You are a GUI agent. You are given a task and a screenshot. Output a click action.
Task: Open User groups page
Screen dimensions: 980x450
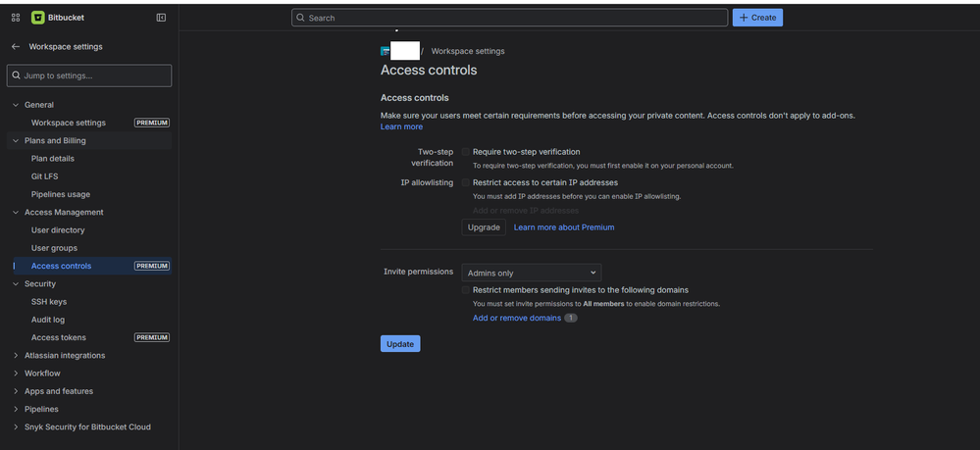pyautogui.click(x=54, y=248)
